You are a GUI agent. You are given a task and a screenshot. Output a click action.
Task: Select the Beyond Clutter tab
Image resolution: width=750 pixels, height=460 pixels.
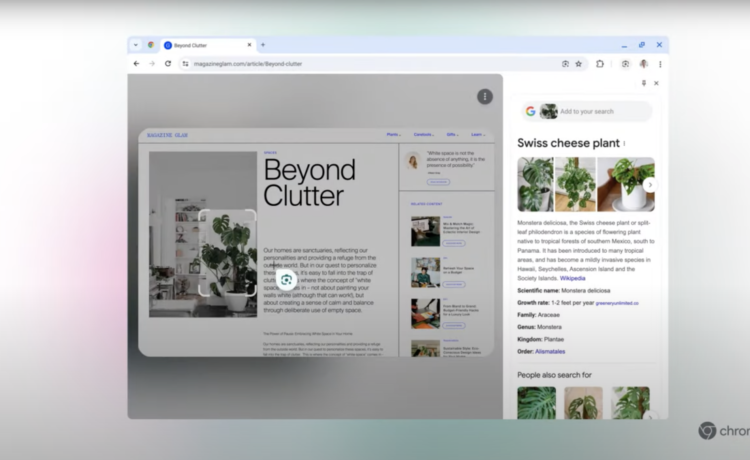[208, 45]
